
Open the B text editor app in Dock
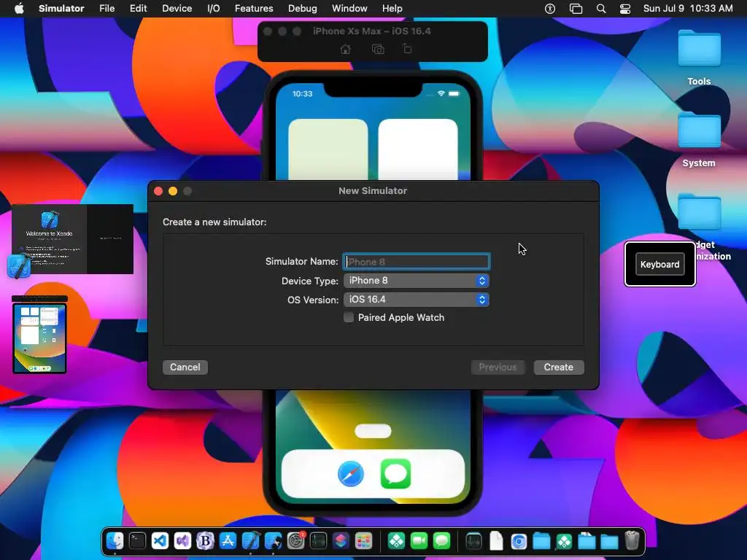click(x=205, y=541)
